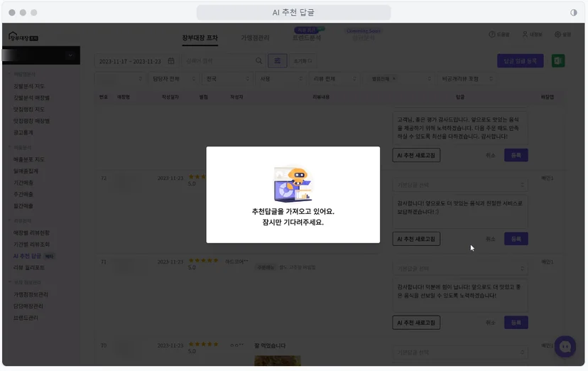Open 내정보 profile icon
The width and height of the screenshot is (588, 371).
pyautogui.click(x=525, y=35)
